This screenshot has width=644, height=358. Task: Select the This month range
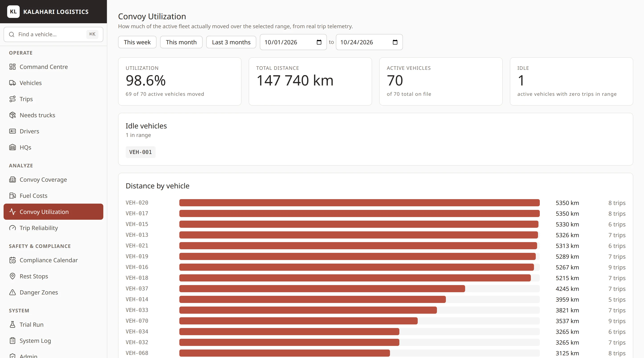click(x=181, y=42)
